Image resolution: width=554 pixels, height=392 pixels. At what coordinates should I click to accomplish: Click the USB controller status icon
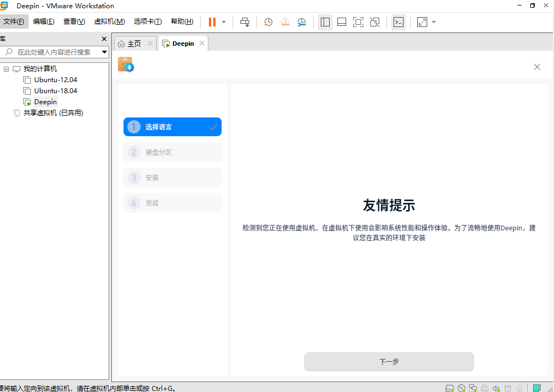(x=508, y=388)
